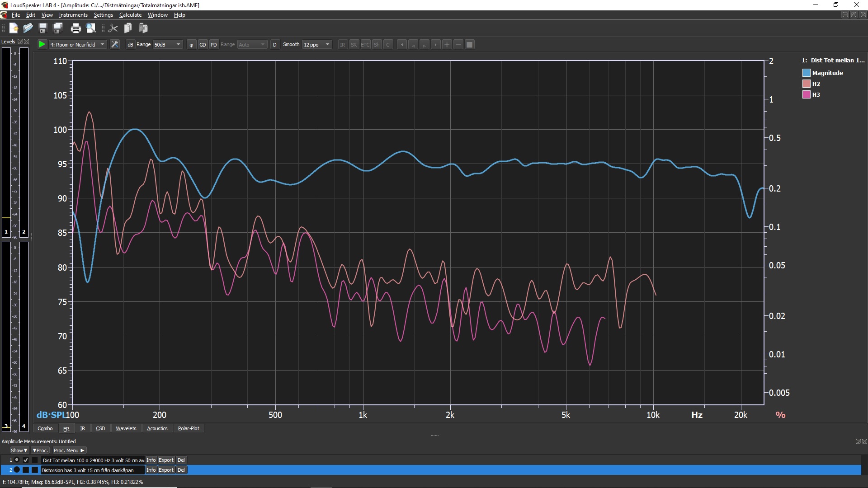
Task: Click the ETC toolbar button
Action: [365, 44]
